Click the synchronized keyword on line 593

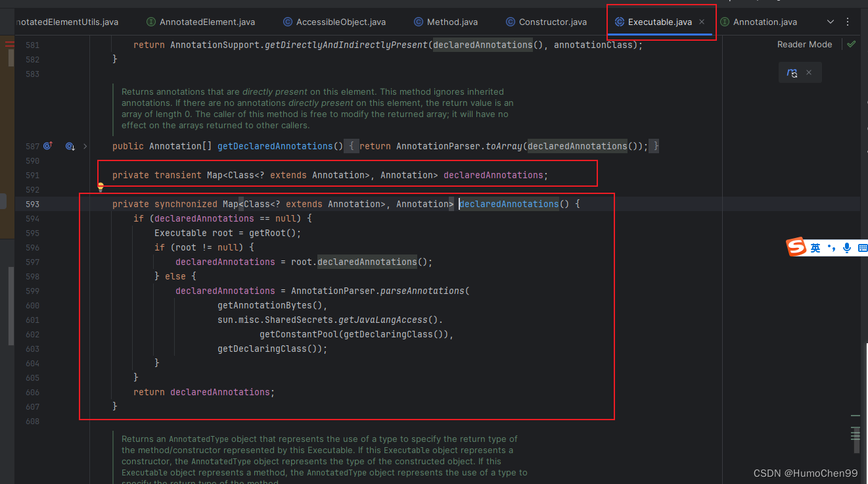186,204
